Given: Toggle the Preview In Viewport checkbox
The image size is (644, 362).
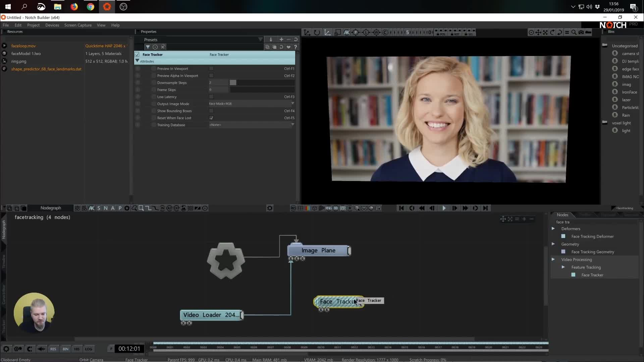Looking at the screenshot, I should [x=211, y=68].
